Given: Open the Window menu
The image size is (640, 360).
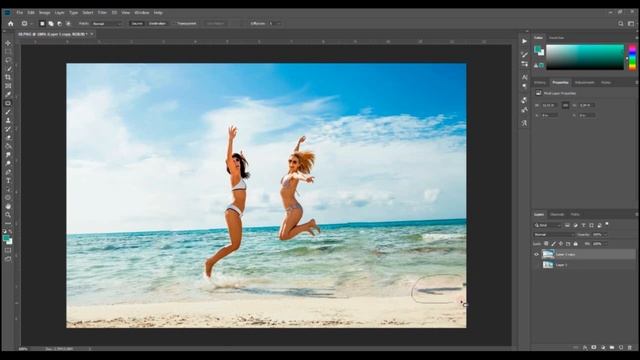Looking at the screenshot, I should point(142,13).
